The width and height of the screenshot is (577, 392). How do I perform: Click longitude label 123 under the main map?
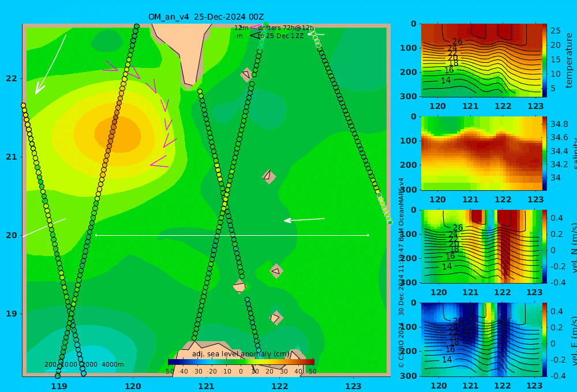354,386
